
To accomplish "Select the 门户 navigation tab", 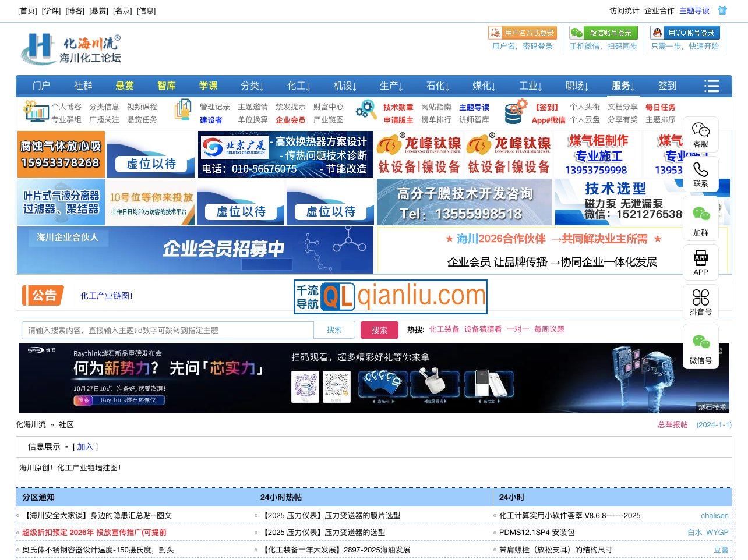I will (41, 86).
